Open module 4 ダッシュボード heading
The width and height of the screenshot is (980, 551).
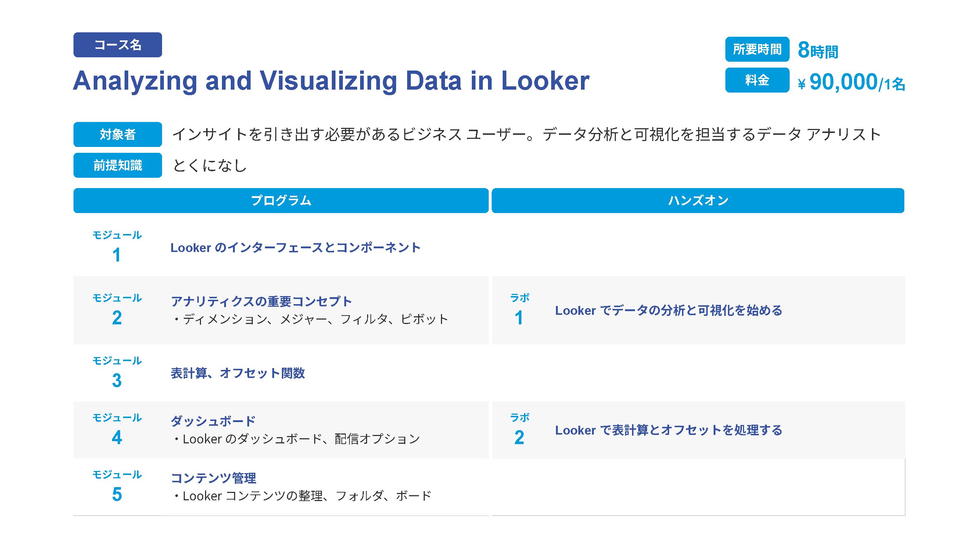tap(213, 421)
